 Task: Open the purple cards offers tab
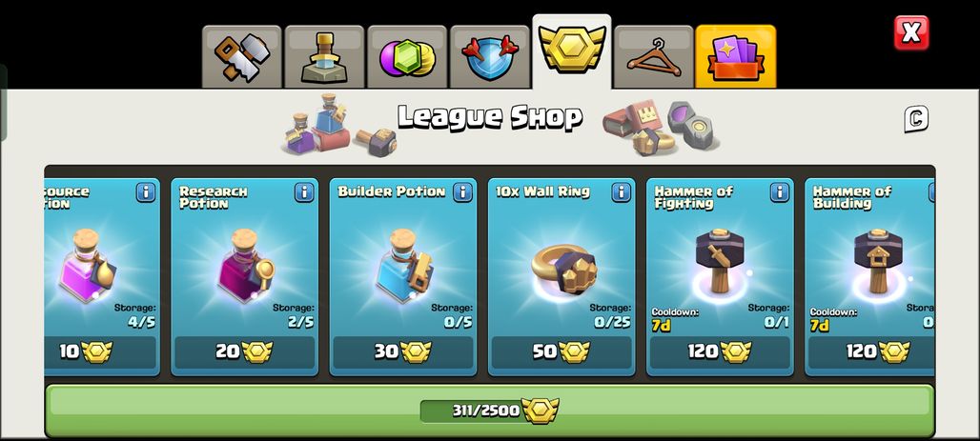[x=736, y=57]
